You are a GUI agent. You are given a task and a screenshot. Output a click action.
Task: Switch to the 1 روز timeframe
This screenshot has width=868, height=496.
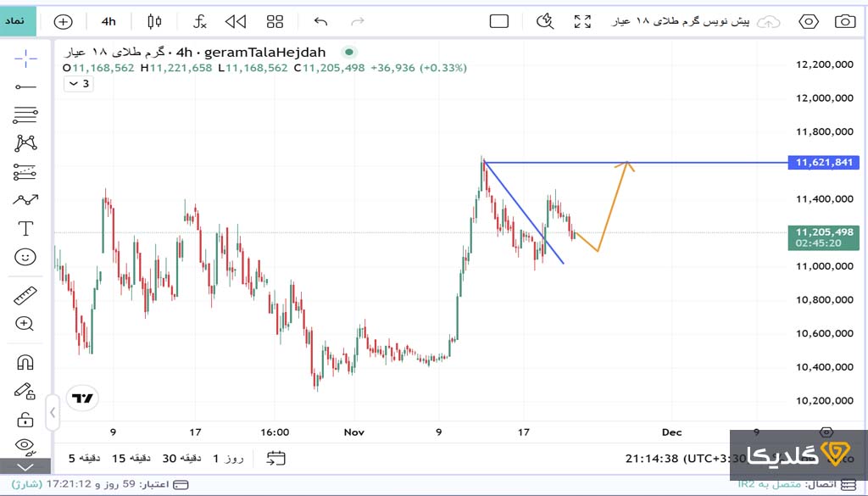coord(228,458)
